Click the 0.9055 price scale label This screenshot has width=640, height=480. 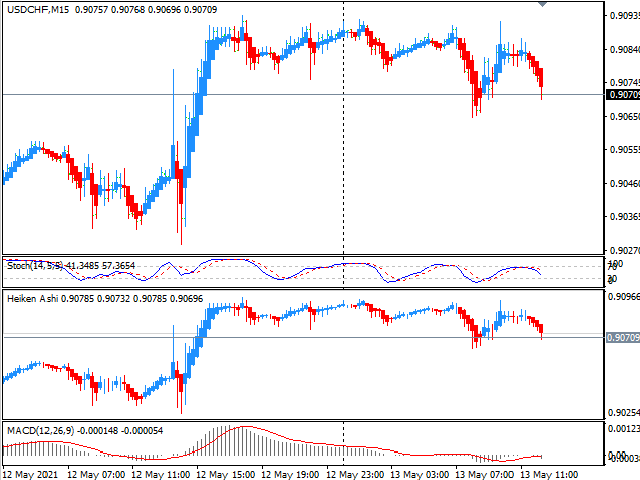coord(624,149)
